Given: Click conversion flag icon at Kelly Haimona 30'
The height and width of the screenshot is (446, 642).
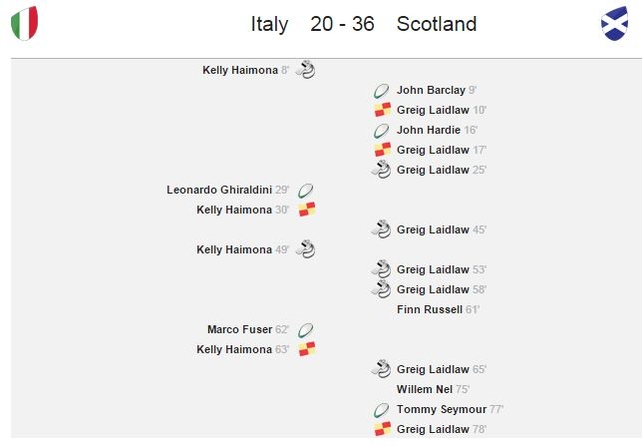Looking at the screenshot, I should click(307, 209).
